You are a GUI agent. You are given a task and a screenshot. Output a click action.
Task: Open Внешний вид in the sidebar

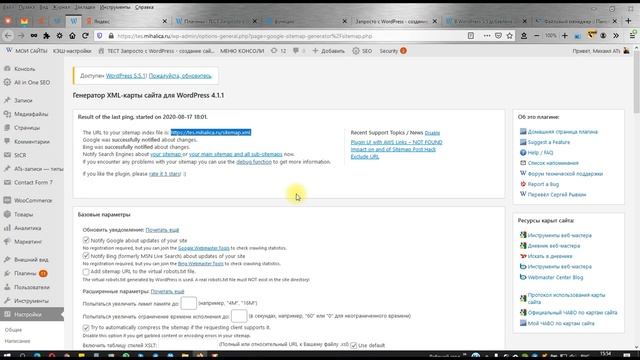point(32,260)
